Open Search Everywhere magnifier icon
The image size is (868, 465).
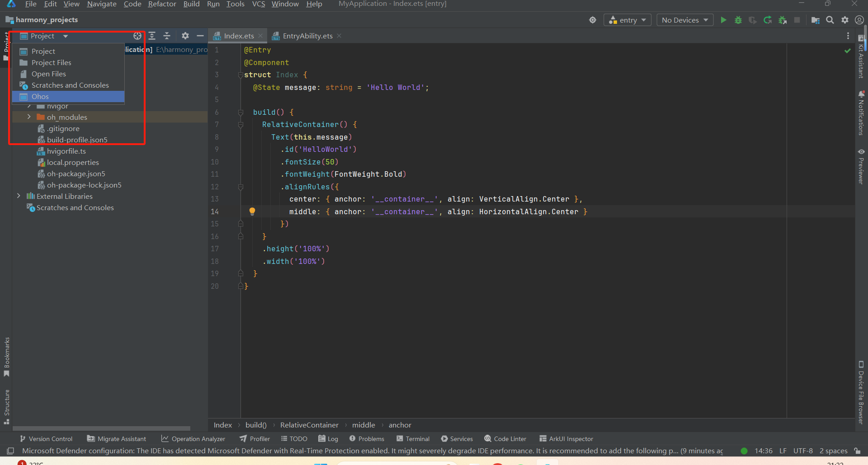point(830,20)
